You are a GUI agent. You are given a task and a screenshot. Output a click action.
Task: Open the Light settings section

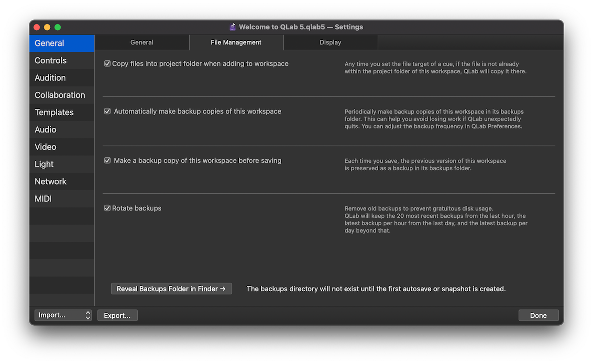tap(43, 164)
